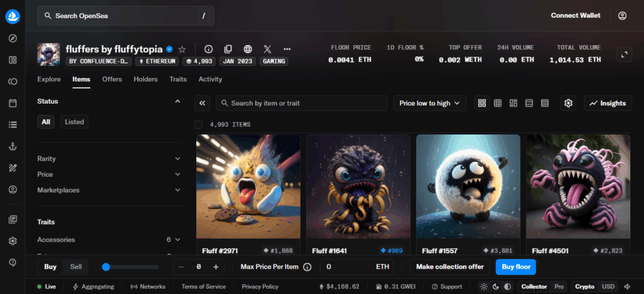Visit the collection website globe icon
This screenshot has width=644, height=294.
coord(248,49)
